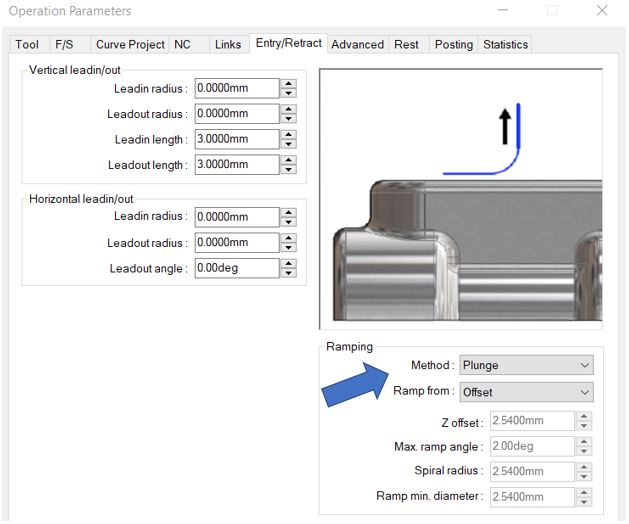Image resolution: width=629 pixels, height=524 pixels.
Task: Decrease vertical Leadout radius with down arrow
Action: tap(288, 118)
